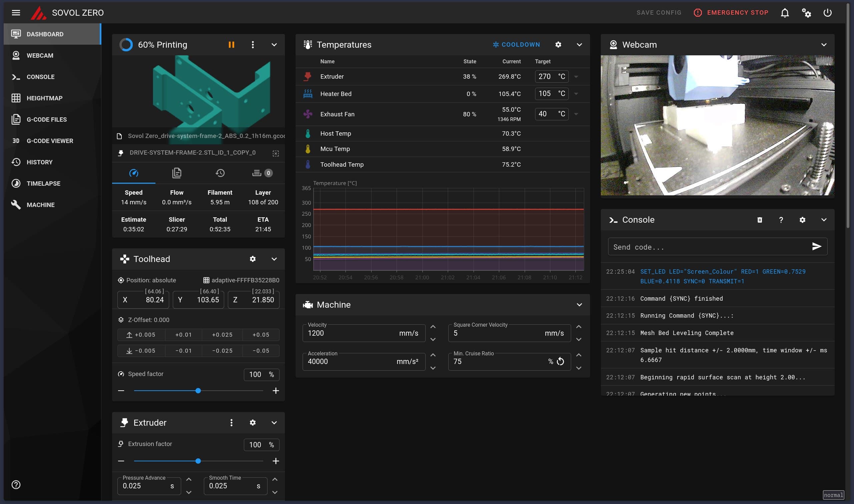This screenshot has width=854, height=504.
Task: Lower Z-offset by -0.05
Action: coord(261,350)
